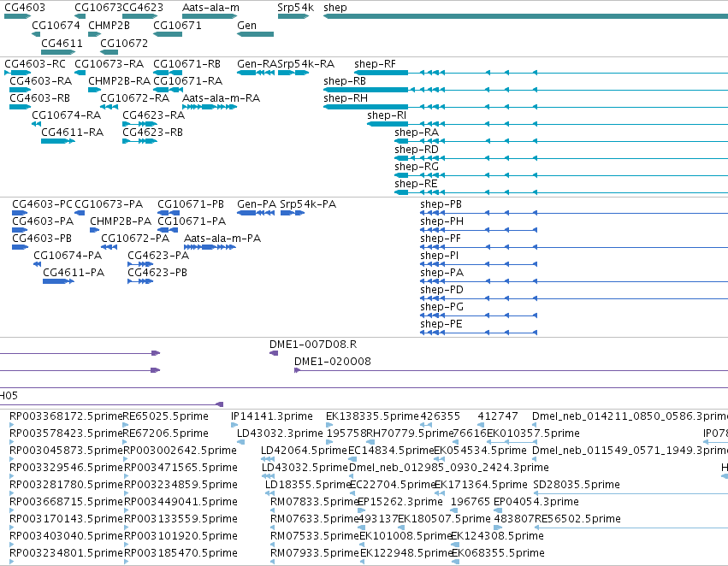Click protein shep-PI
728x566 pixels.
coord(439,256)
